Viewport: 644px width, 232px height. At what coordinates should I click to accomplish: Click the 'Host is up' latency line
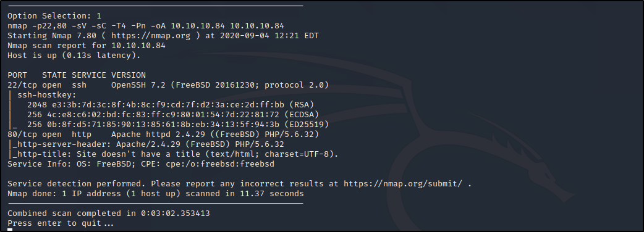74,56
